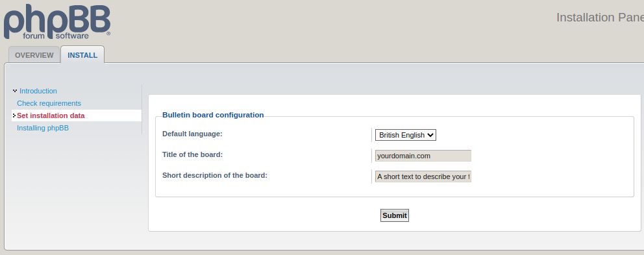This screenshot has height=255, width=644.
Task: Open the Introduction step link
Action: tap(38, 91)
